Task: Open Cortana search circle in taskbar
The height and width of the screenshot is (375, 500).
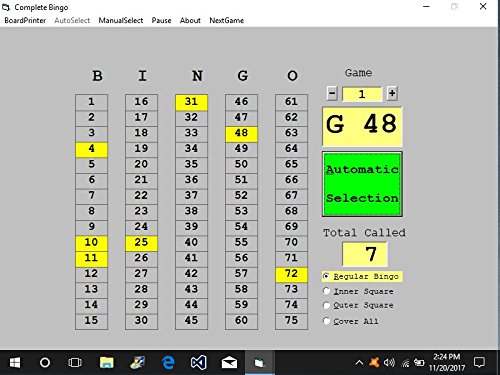Action: (x=45, y=363)
